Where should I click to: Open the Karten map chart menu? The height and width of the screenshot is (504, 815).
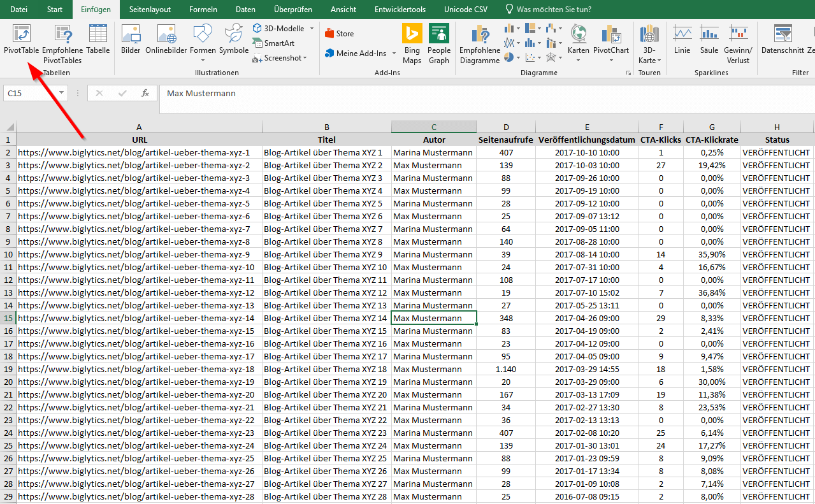579,44
